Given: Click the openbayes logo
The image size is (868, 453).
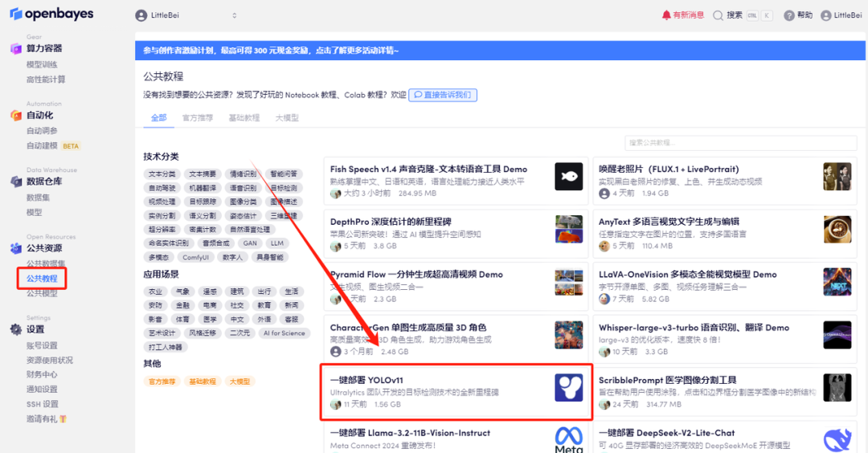Looking at the screenshot, I should click(51, 14).
